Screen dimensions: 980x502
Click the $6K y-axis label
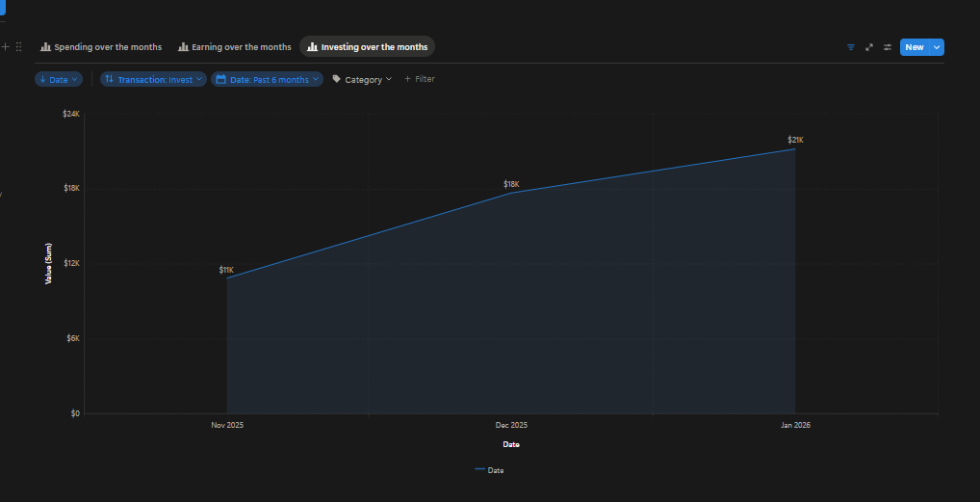coord(73,338)
